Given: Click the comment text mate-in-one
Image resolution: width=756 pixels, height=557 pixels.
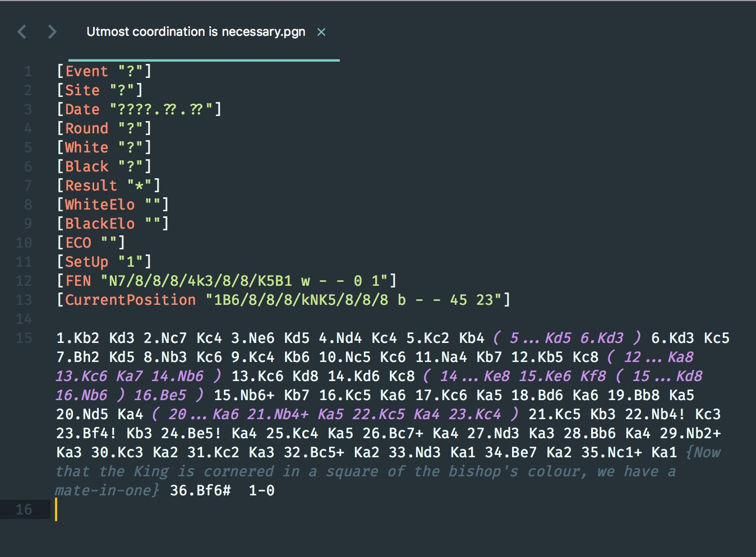Looking at the screenshot, I should point(104,490).
